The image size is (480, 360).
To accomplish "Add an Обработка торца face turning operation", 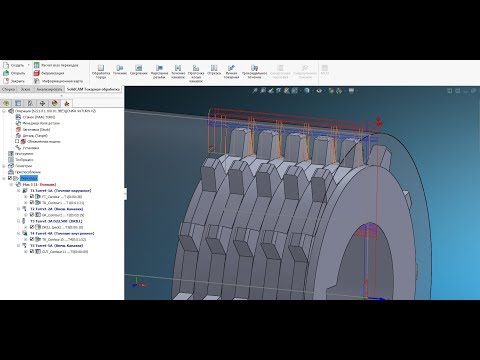I will pyautogui.click(x=101, y=72).
